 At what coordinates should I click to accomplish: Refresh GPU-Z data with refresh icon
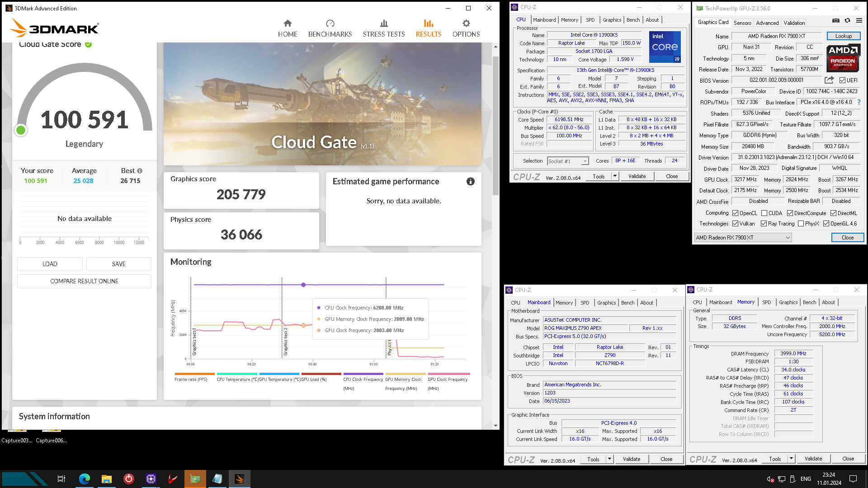pyautogui.click(x=848, y=20)
